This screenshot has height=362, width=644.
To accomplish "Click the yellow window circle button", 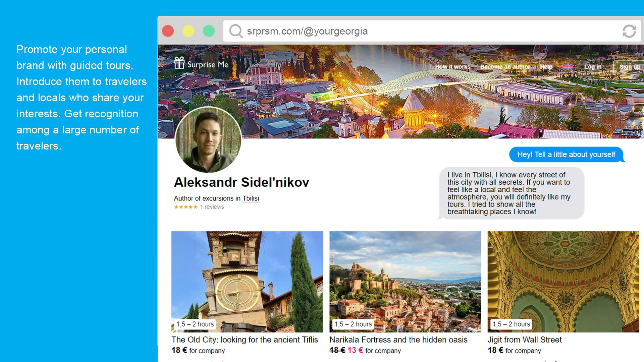I will 188,31.
